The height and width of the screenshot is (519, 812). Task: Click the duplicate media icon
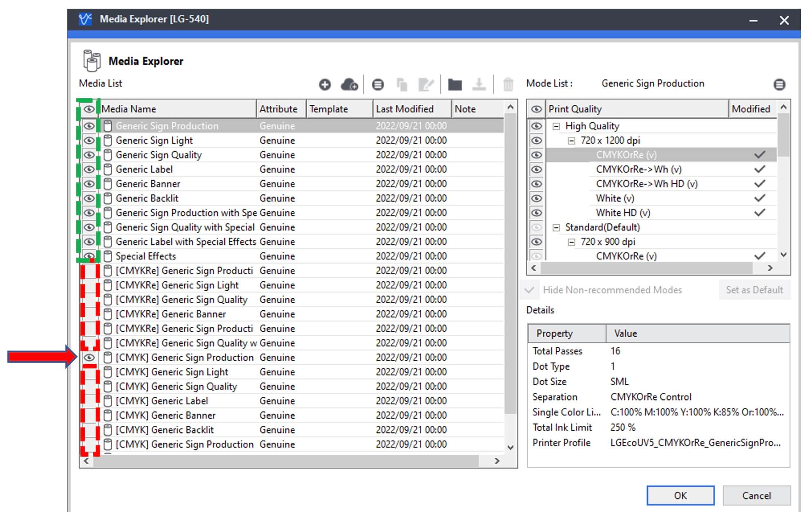pos(402,85)
